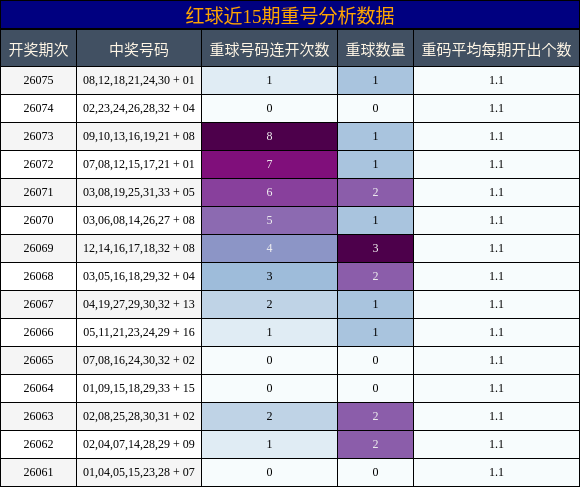
Task: Select the 重码平均每期开出个数 column header
Action: tap(496, 50)
